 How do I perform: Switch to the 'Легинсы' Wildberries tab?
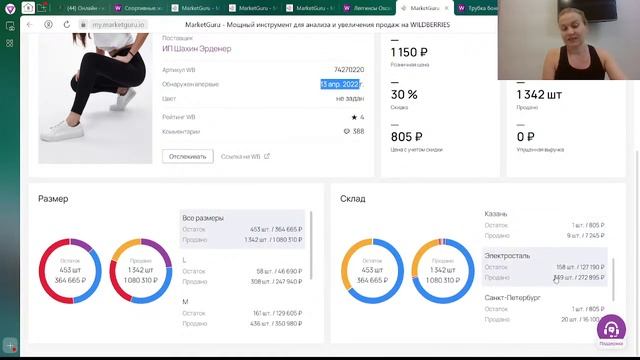[367, 8]
